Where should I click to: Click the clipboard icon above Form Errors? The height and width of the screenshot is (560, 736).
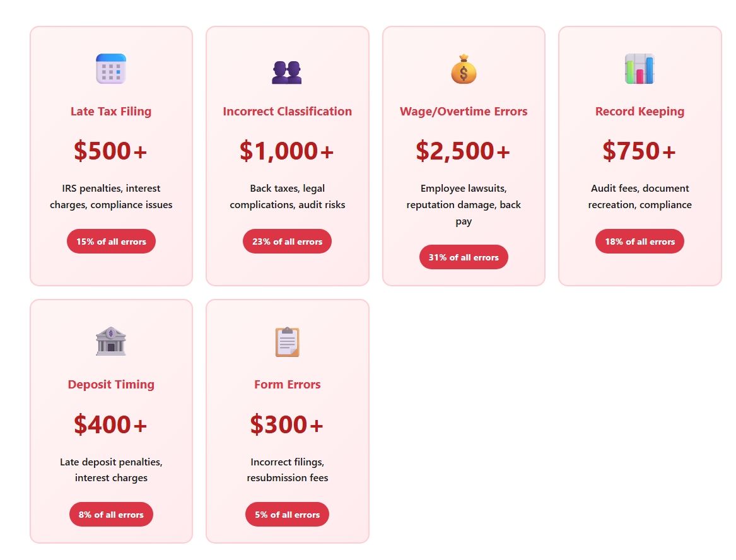coord(287,342)
